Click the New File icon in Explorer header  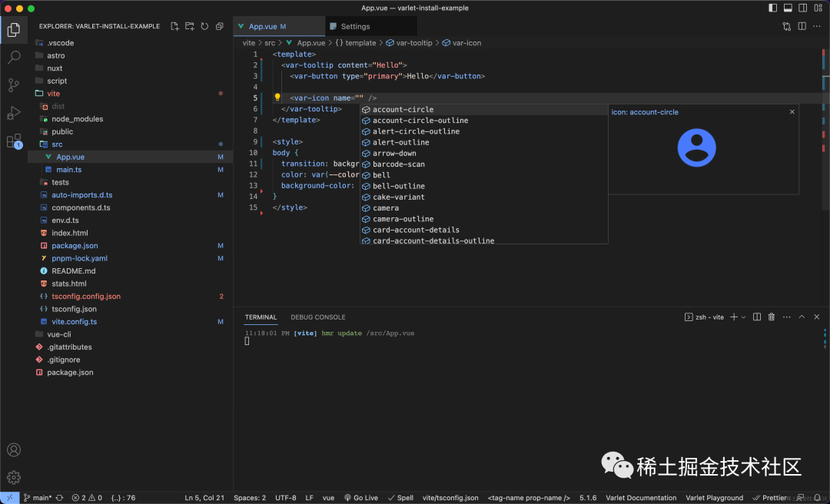(x=174, y=26)
